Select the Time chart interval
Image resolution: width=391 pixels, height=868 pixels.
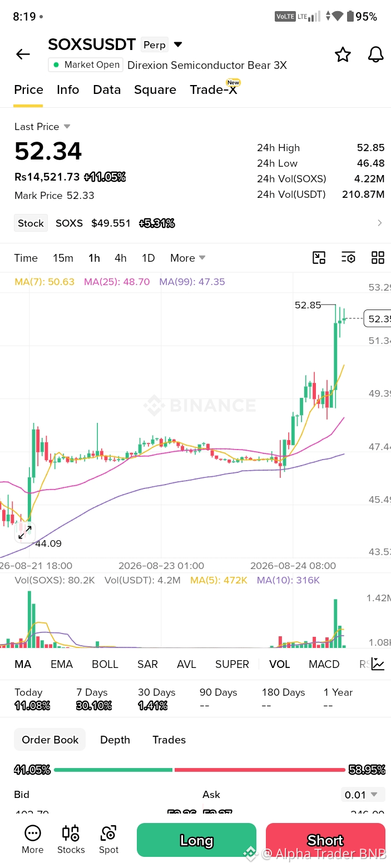26,258
